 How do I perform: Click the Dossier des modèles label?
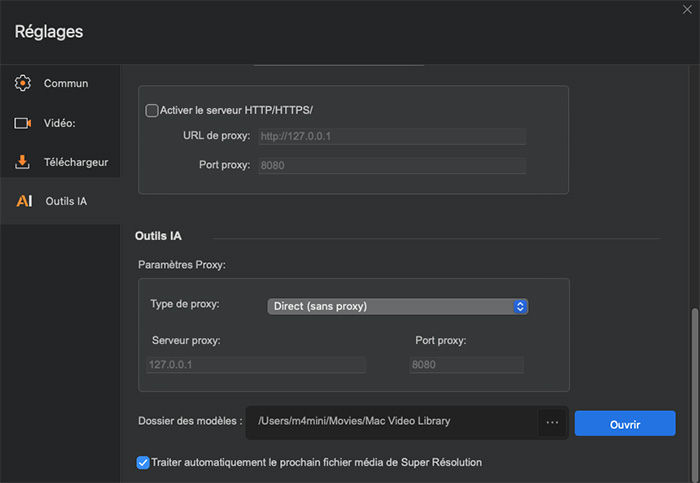(190, 421)
